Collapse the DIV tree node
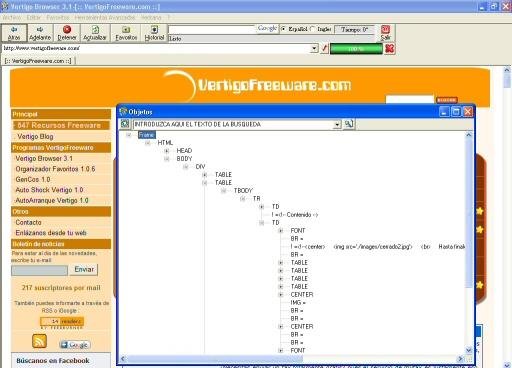This screenshot has height=368, width=512. point(186,167)
